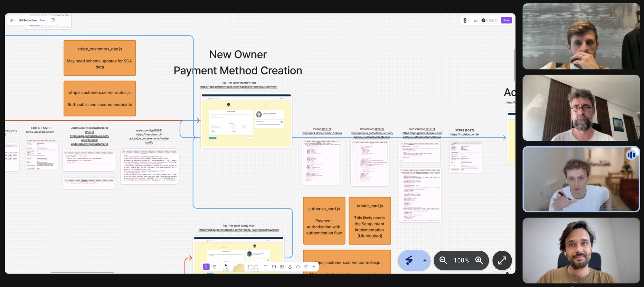Image resolution: width=644 pixels, height=287 pixels.
Task: Expand shared screen to fullscreen
Action: coord(502,260)
